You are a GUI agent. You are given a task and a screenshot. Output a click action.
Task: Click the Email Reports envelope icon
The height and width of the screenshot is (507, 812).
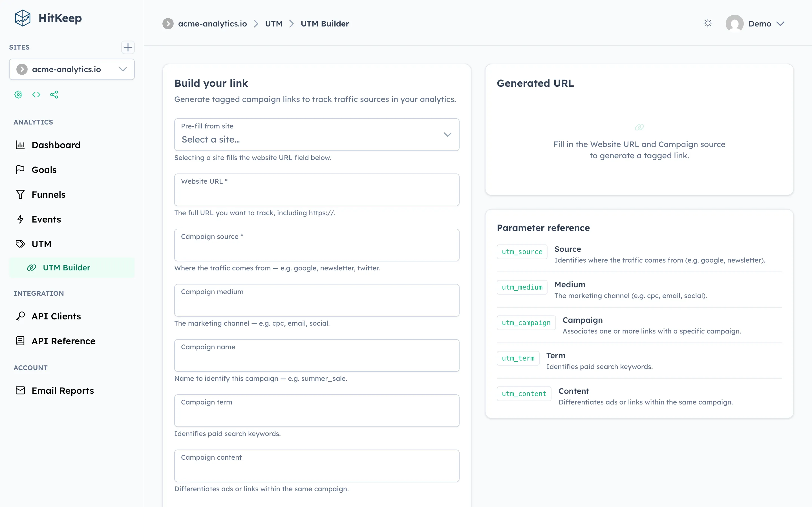pyautogui.click(x=21, y=390)
